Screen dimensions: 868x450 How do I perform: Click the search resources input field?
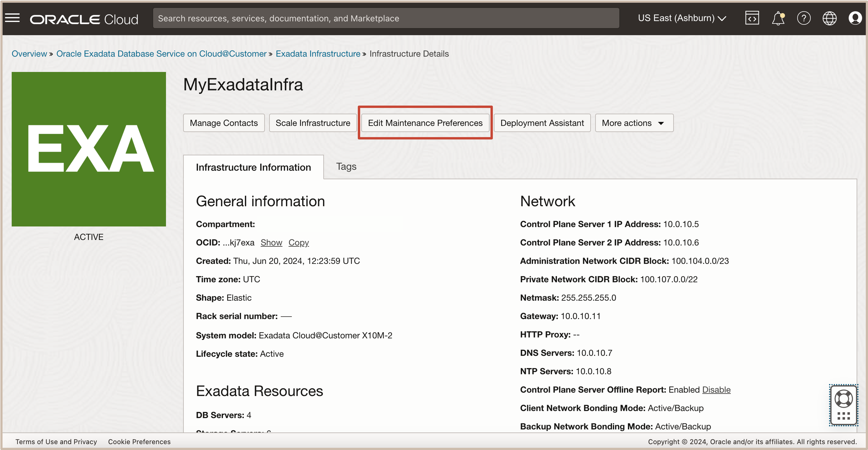(x=386, y=18)
